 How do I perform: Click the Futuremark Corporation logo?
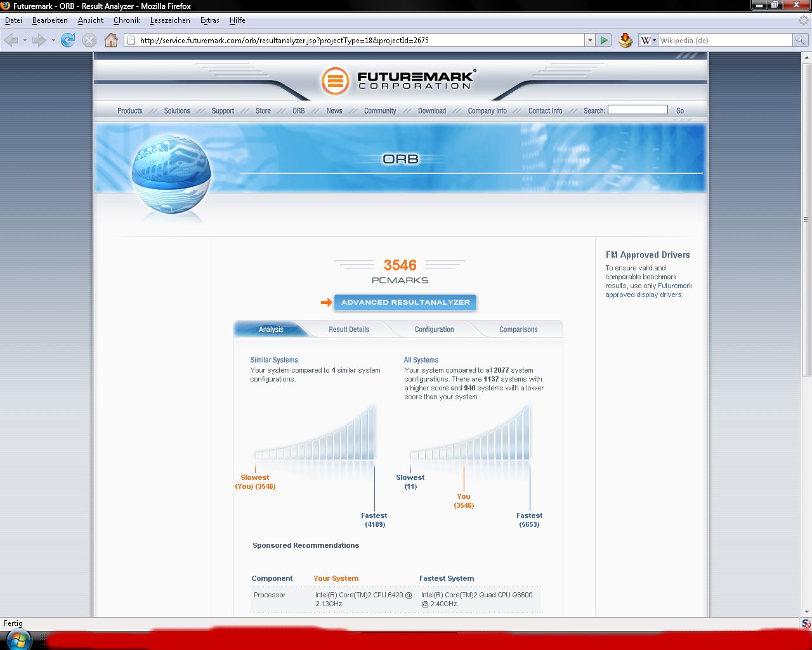click(398, 81)
